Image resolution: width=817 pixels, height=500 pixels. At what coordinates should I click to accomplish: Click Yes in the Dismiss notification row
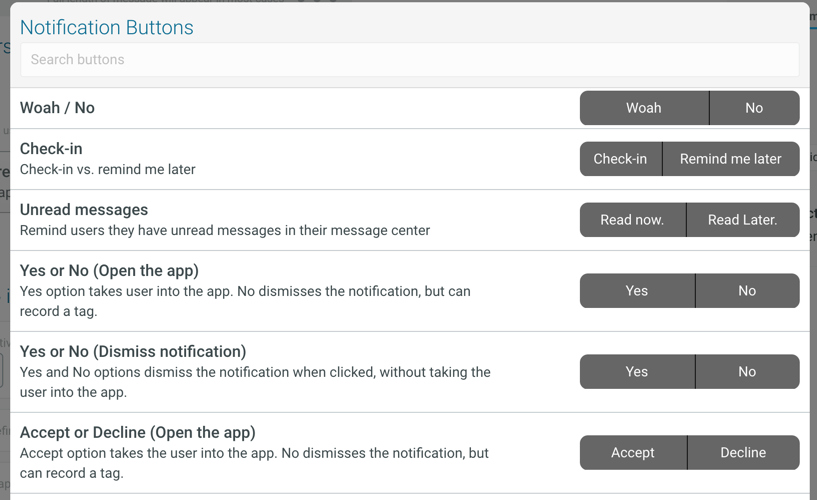(637, 372)
